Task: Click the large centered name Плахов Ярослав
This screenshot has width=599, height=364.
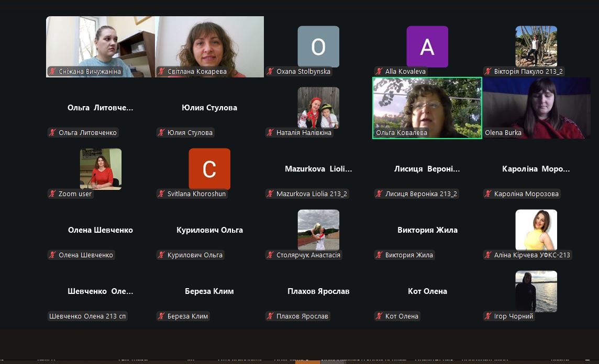Action: pyautogui.click(x=318, y=291)
